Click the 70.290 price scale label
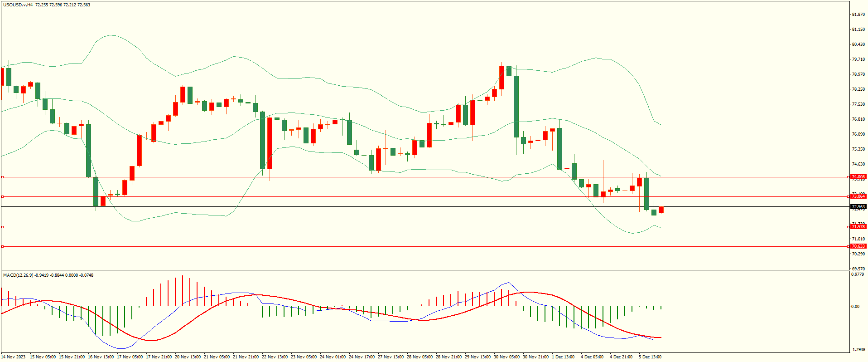Screen dimensions: 868x362 pyautogui.click(x=858, y=254)
